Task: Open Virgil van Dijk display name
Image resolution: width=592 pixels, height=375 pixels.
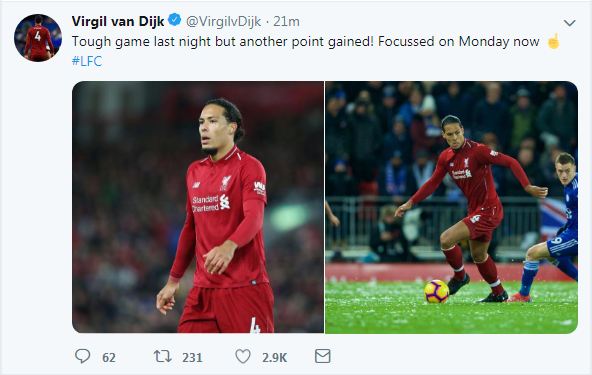Action: (x=118, y=21)
